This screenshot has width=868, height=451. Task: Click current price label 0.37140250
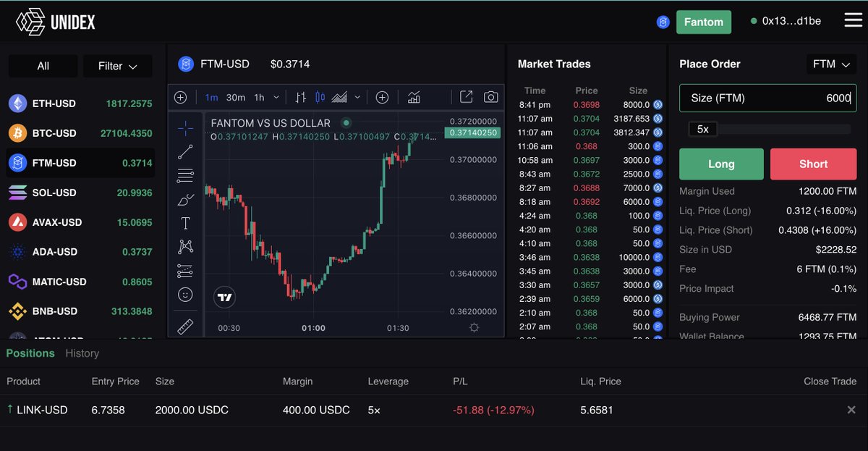point(474,132)
